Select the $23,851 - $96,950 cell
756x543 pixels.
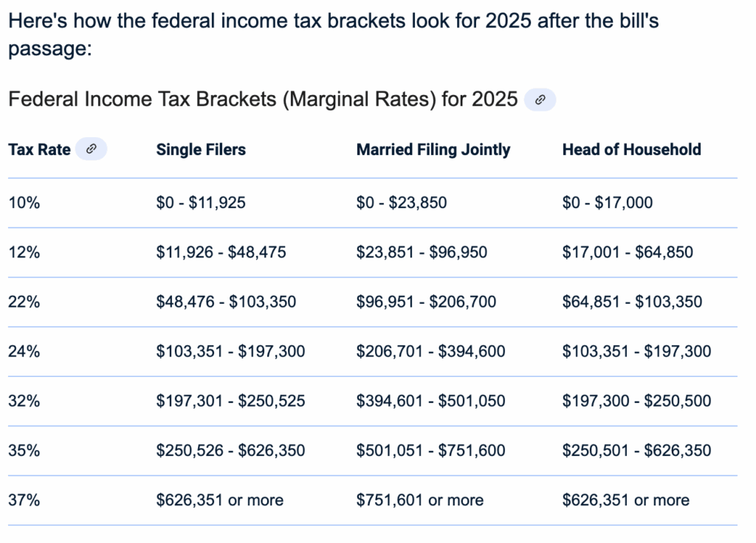point(422,252)
